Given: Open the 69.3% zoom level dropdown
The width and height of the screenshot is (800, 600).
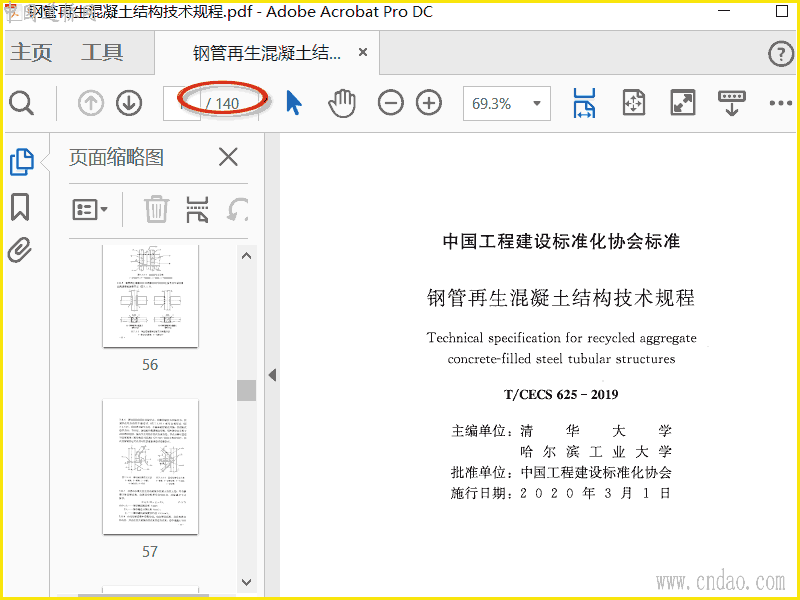Looking at the screenshot, I should pos(507,104).
